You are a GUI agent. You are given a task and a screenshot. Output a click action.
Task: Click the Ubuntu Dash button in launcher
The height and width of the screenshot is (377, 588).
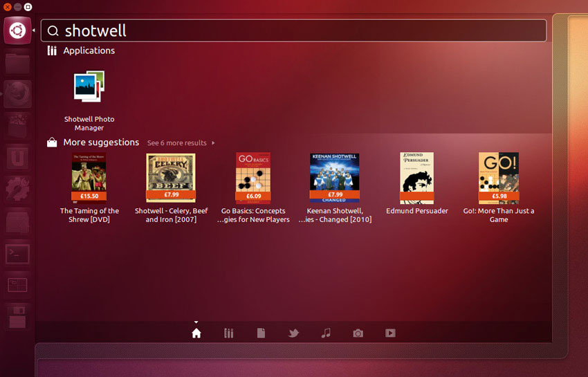17,30
